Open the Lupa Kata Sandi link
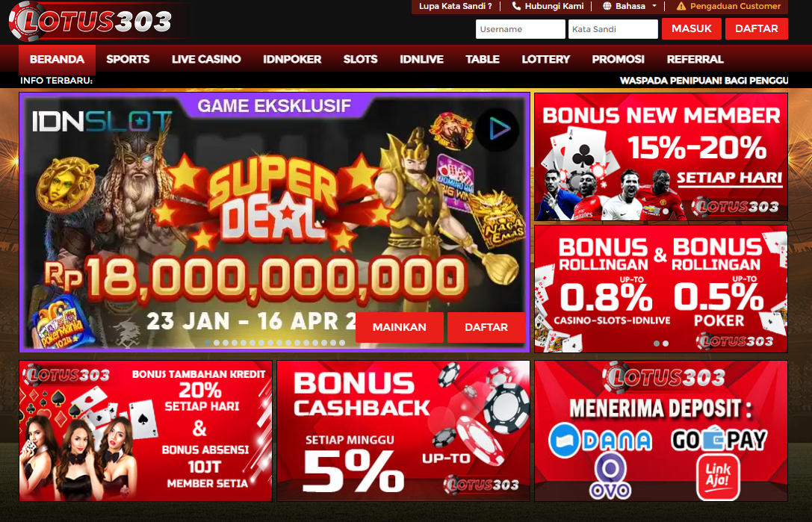 455,6
